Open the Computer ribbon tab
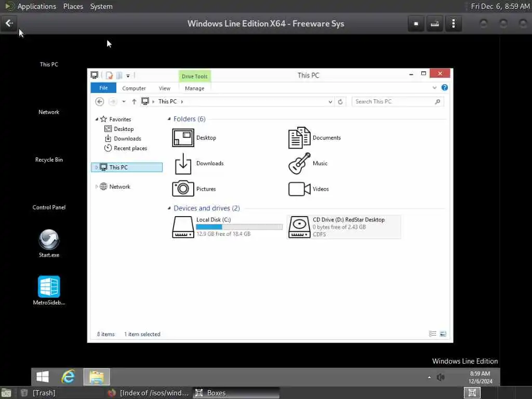Screen dimensions: 532x399 tap(134, 88)
